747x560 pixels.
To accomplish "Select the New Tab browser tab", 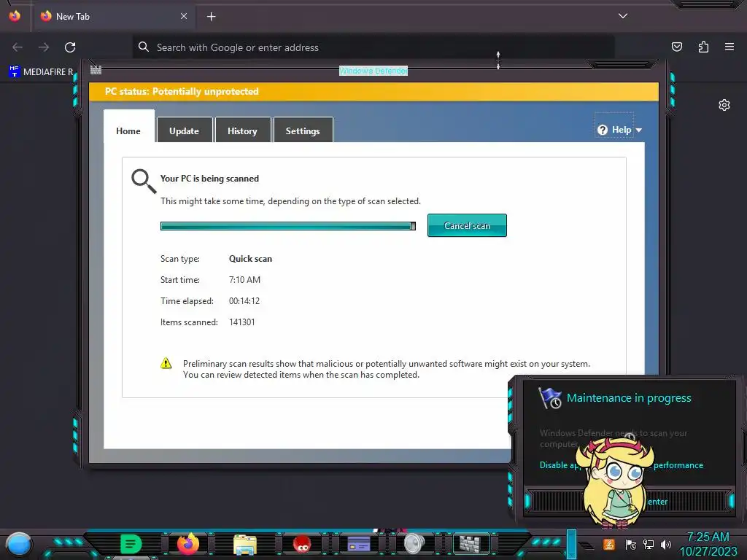I will 113,16.
